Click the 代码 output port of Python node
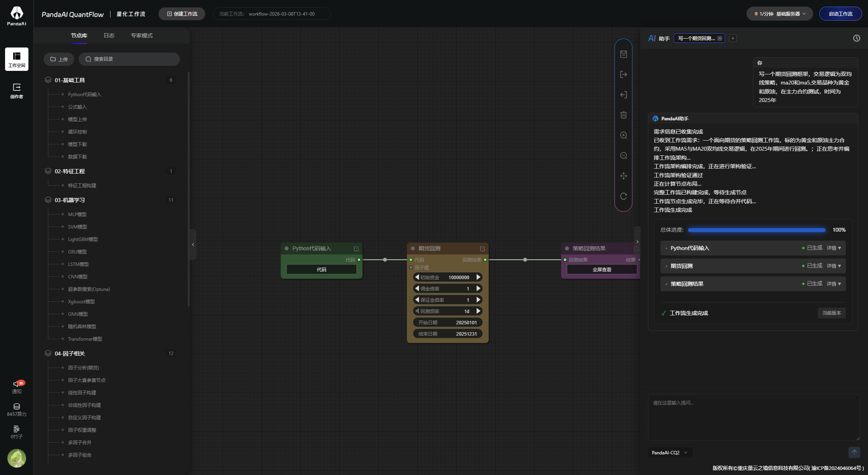This screenshot has height=475, width=868. (x=359, y=260)
